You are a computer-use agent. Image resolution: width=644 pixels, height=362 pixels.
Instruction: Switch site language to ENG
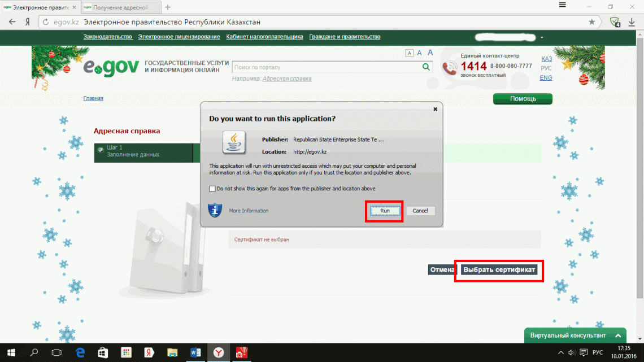click(546, 78)
